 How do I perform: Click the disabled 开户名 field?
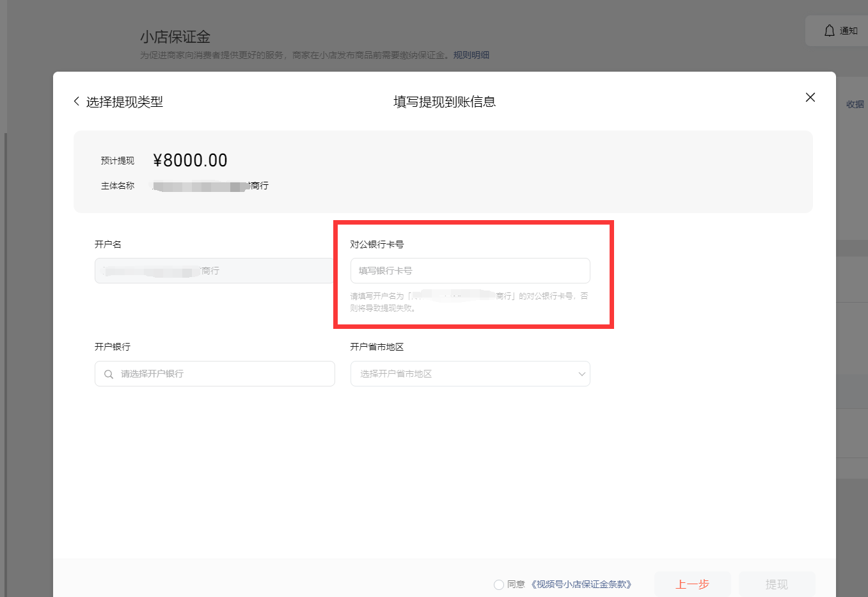215,271
